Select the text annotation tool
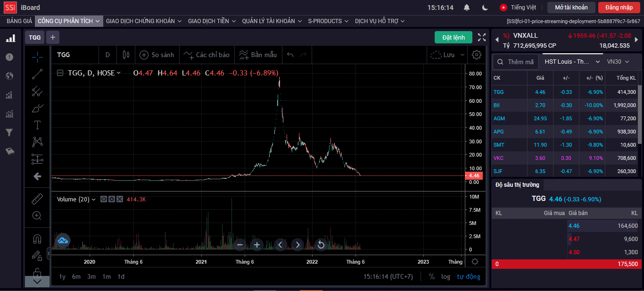644x291 pixels. coord(37,125)
